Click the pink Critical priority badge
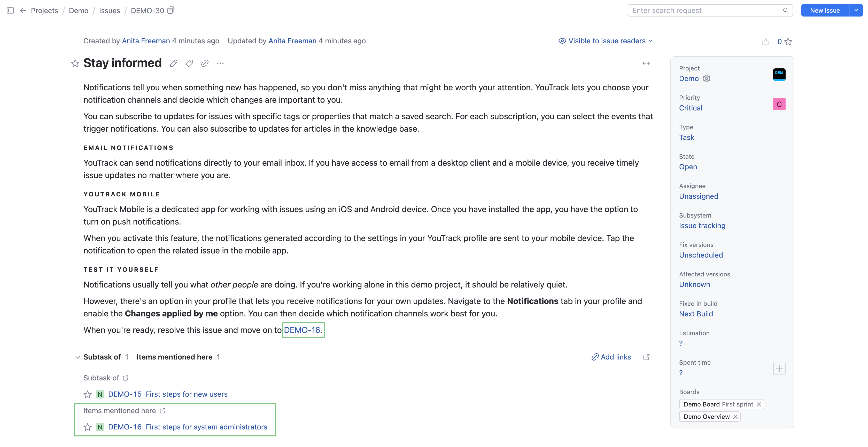 [x=779, y=104]
